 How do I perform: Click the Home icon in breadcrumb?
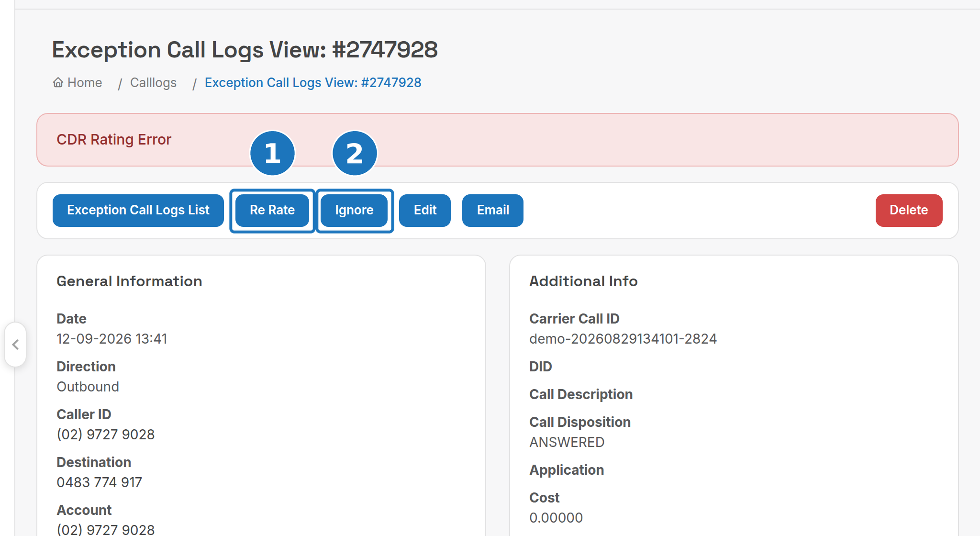[x=58, y=83]
